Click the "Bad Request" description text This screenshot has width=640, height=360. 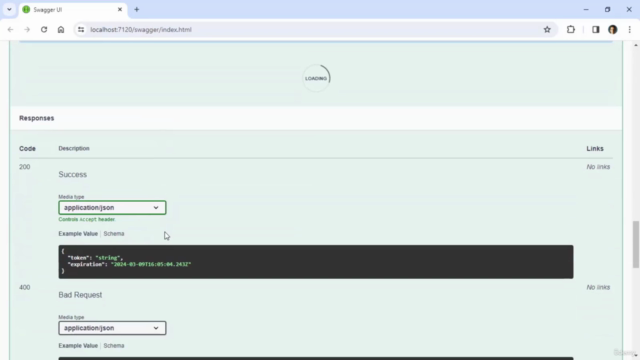tap(80, 295)
